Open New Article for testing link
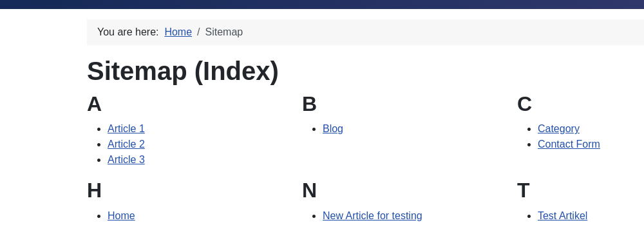This screenshot has height=245, width=644. (372, 216)
